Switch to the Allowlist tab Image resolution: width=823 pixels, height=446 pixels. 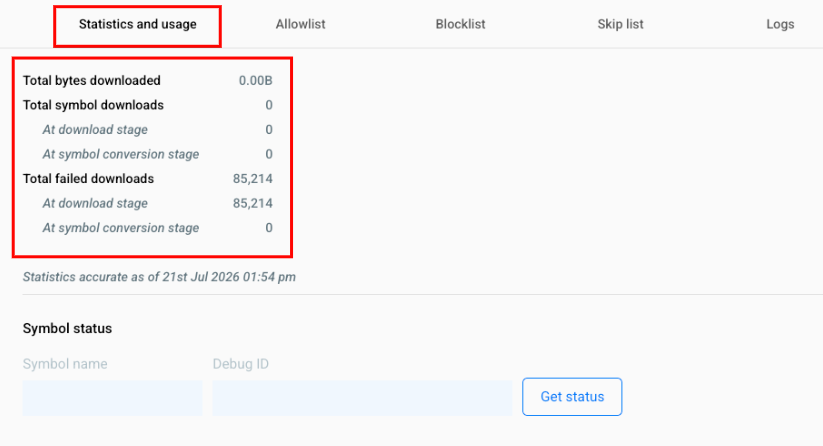(x=301, y=24)
